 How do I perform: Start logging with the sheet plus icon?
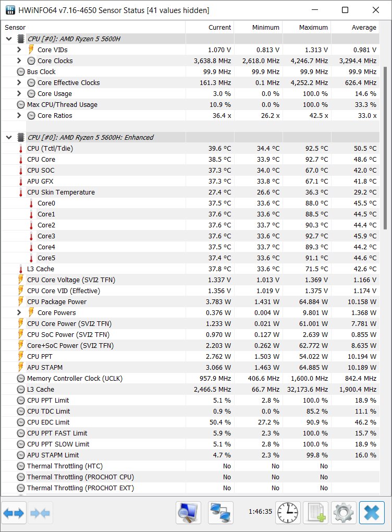316,513
